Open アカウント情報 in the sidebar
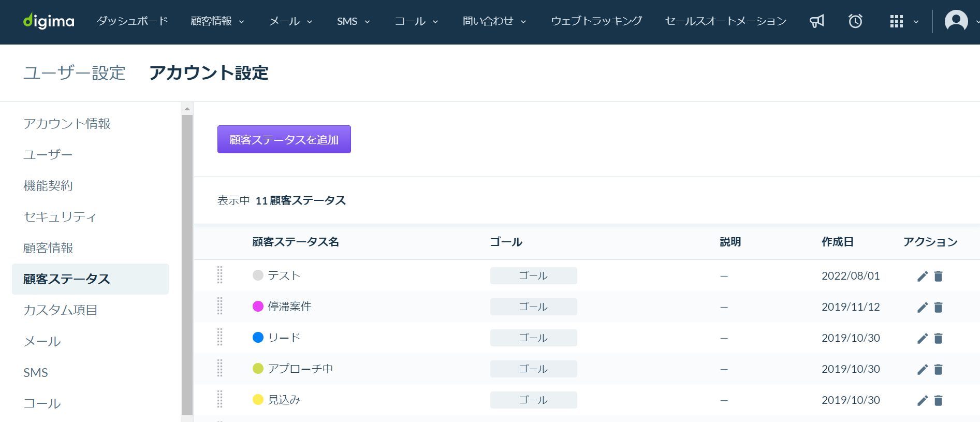Image resolution: width=980 pixels, height=422 pixels. pyautogui.click(x=67, y=124)
